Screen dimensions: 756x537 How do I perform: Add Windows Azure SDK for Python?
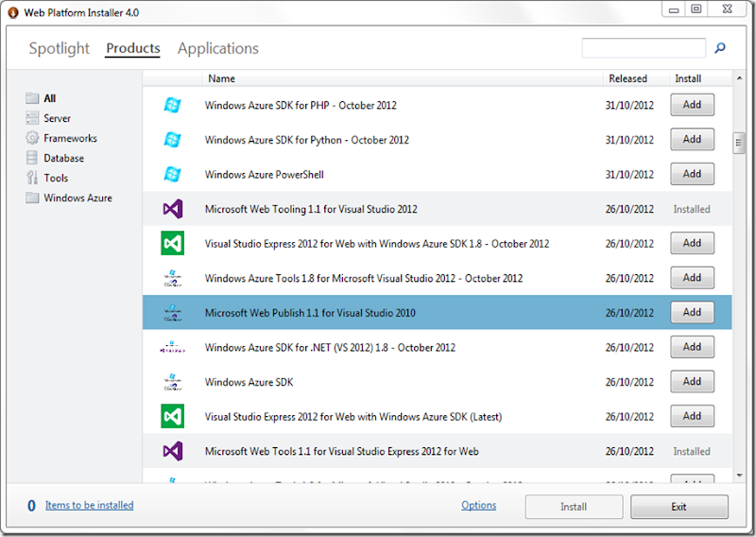[x=692, y=139]
